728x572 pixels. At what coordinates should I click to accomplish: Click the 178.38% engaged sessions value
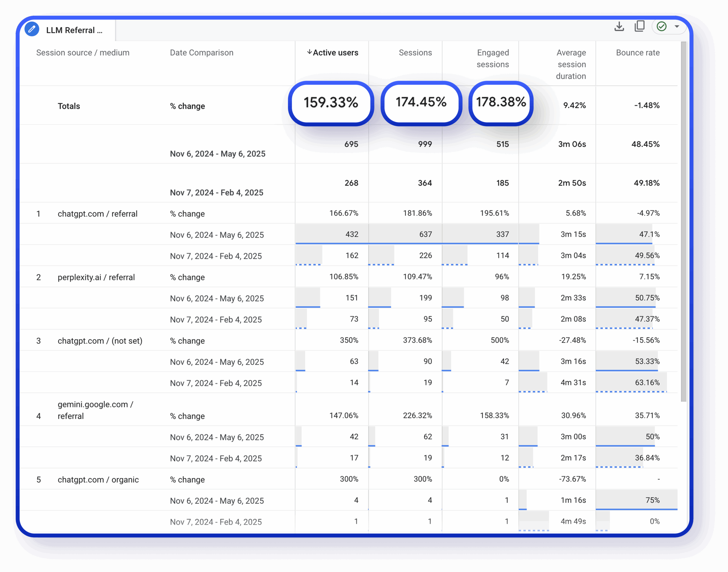[501, 102]
